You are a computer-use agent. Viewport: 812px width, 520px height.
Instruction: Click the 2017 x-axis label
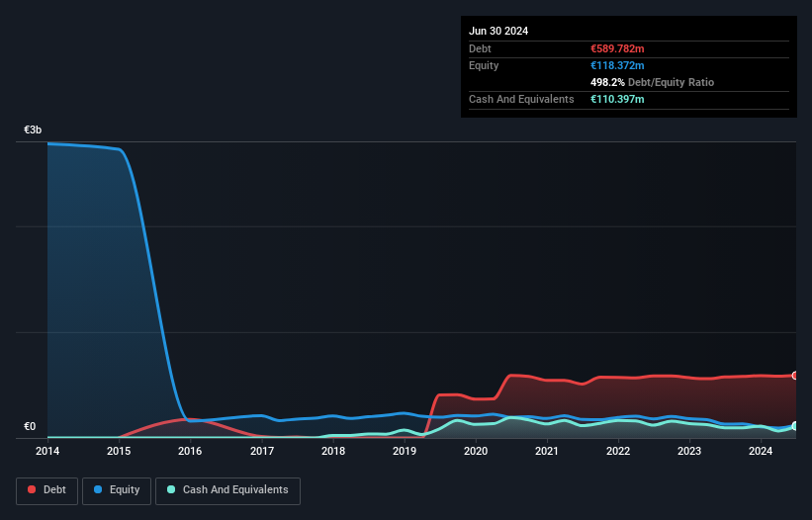point(262,451)
